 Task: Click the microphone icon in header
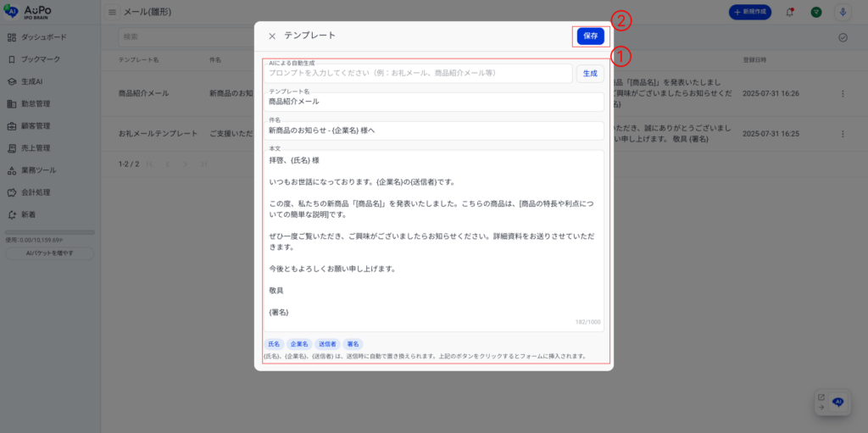pyautogui.click(x=842, y=13)
